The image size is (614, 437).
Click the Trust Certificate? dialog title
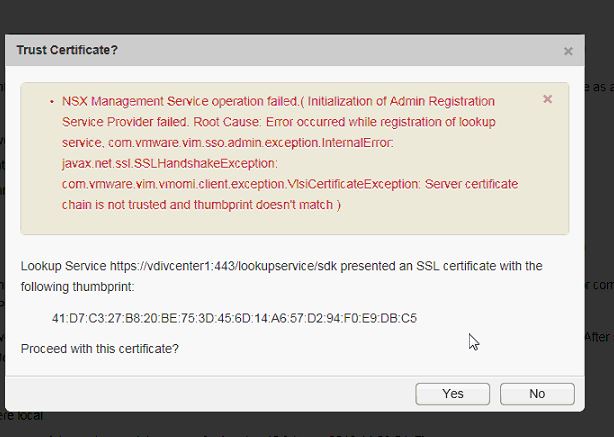[67, 50]
